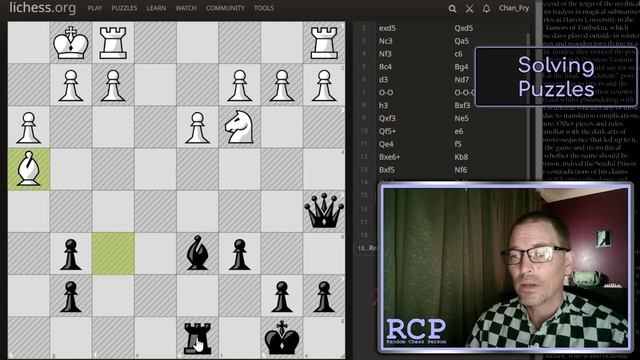The image size is (640, 360).
Task: Open the WATCH menu
Action: pos(186,8)
